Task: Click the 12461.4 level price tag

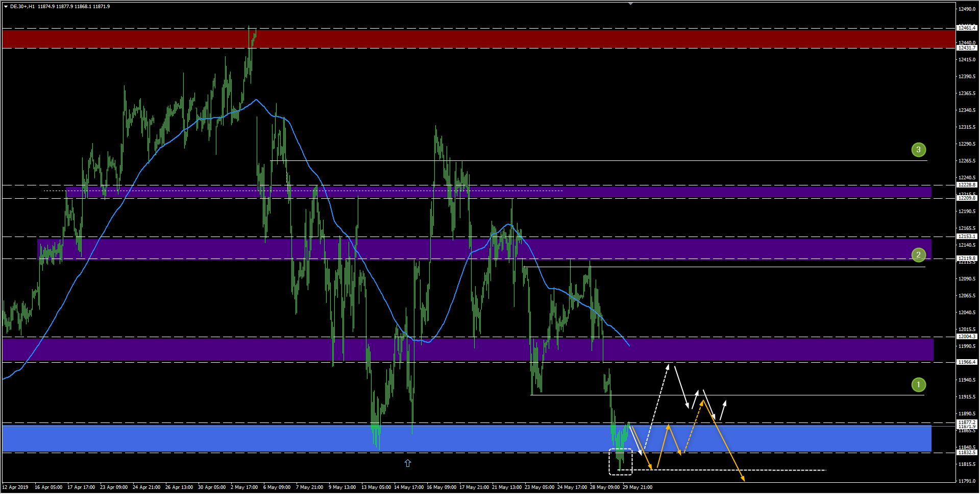Action: 967,28
